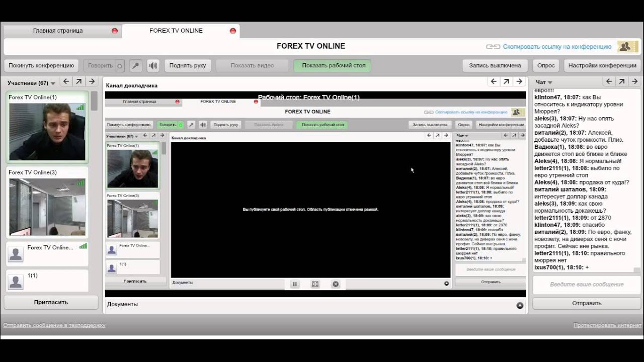Click right arrow of the Чат panel
The image size is (644, 362).
[x=634, y=81]
